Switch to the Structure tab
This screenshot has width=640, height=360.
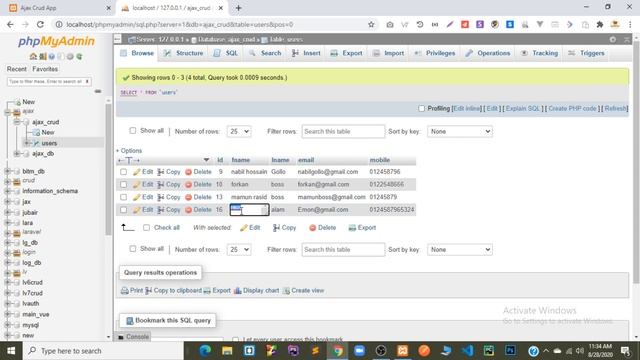point(184,53)
